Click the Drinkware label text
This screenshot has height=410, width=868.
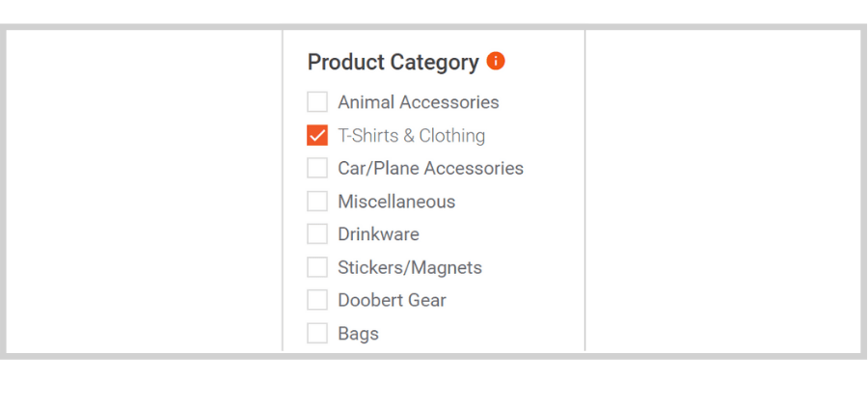(379, 233)
